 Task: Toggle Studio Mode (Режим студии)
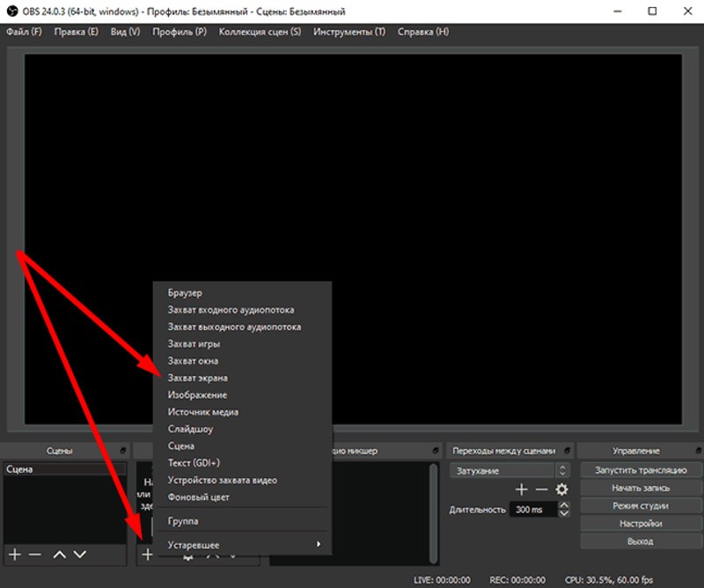click(x=640, y=506)
